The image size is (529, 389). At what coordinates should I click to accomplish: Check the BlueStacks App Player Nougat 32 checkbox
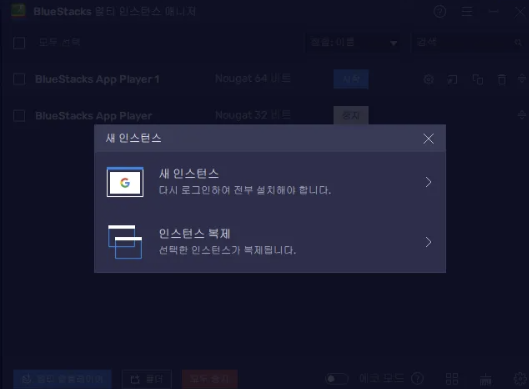19,116
